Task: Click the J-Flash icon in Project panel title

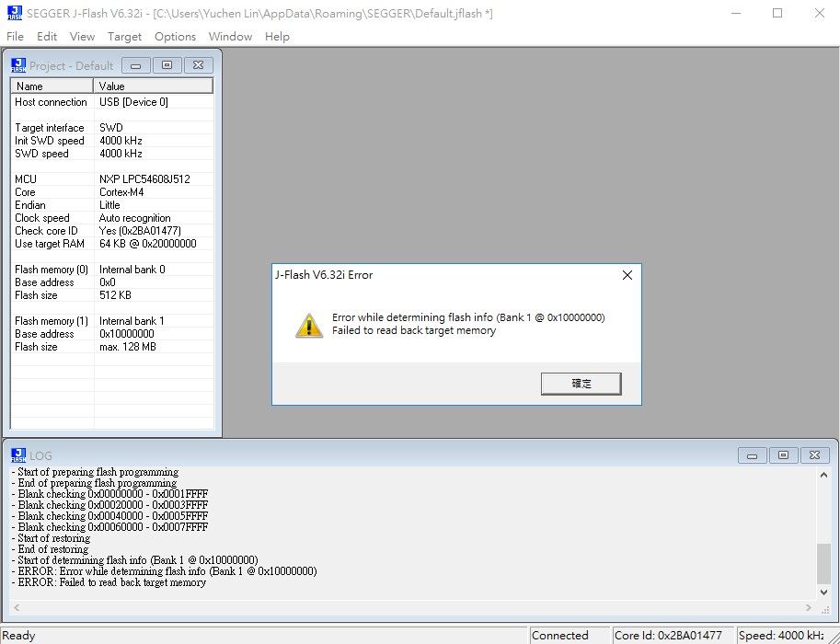Action: tap(18, 65)
